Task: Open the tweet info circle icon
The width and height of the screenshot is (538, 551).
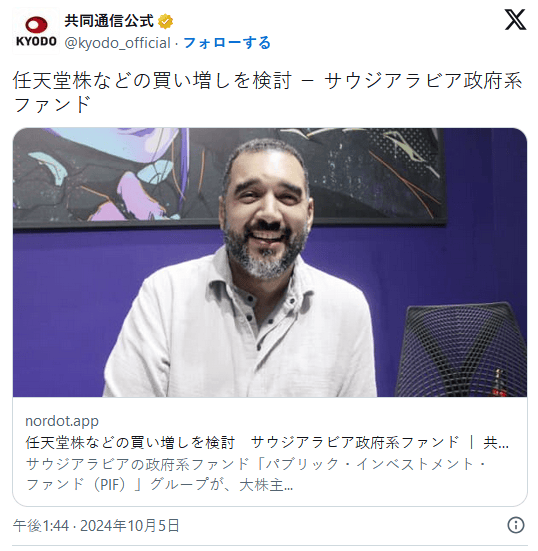Action: pos(516,525)
